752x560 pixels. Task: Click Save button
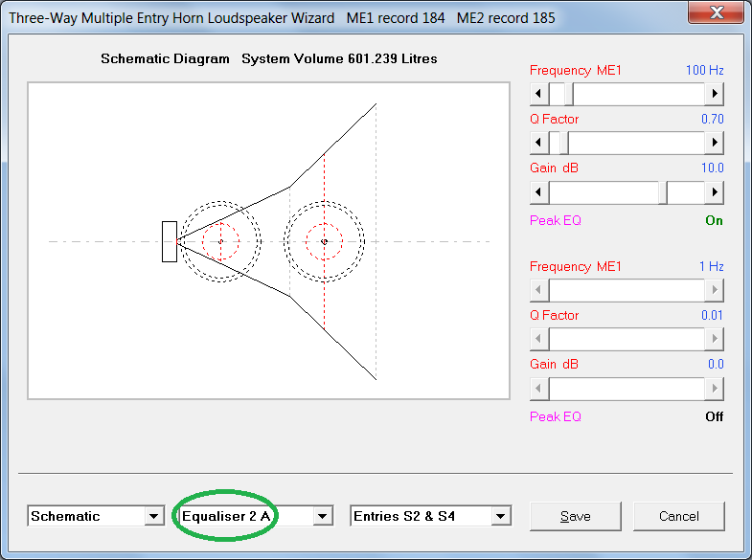click(x=576, y=516)
